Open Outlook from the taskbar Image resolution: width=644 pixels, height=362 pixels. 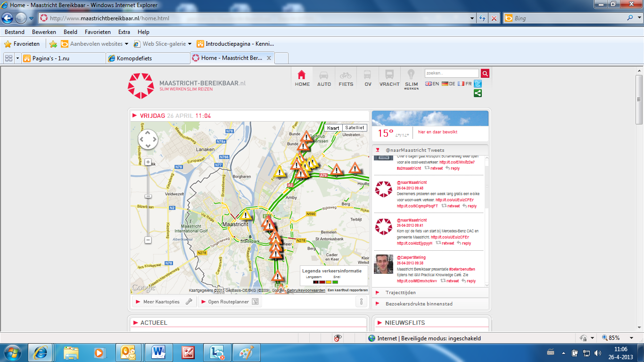[128, 353]
